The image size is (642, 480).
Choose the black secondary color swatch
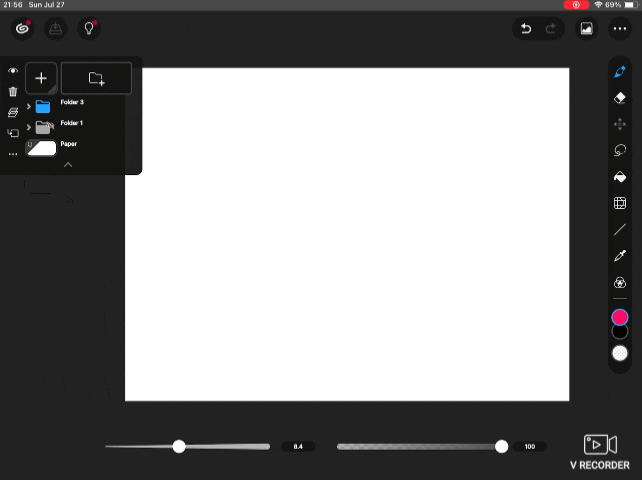[620, 332]
